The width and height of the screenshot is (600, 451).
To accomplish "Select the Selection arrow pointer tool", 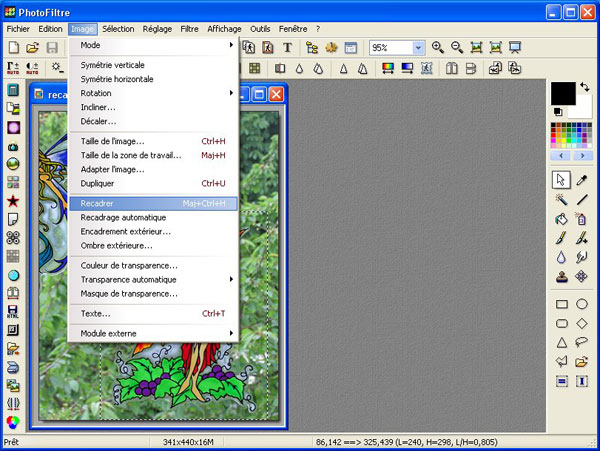I will click(x=561, y=180).
